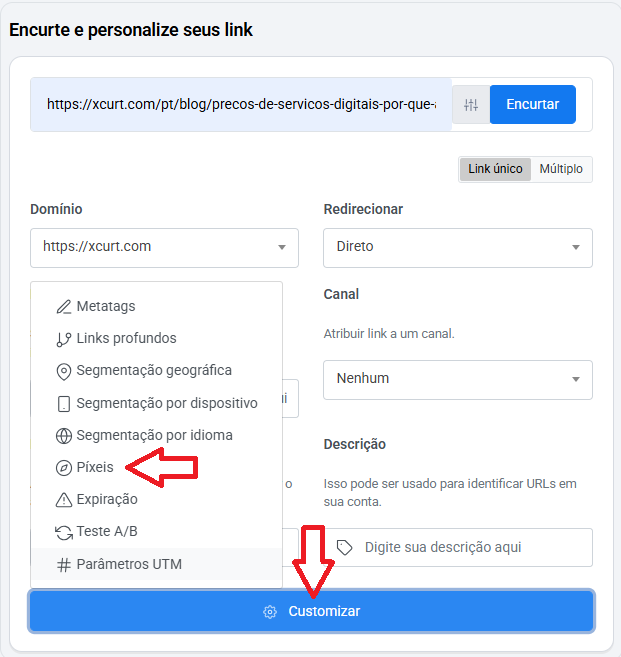This screenshot has width=621, height=657.
Task: Open advanced options sliders icon
Action: coord(471,104)
